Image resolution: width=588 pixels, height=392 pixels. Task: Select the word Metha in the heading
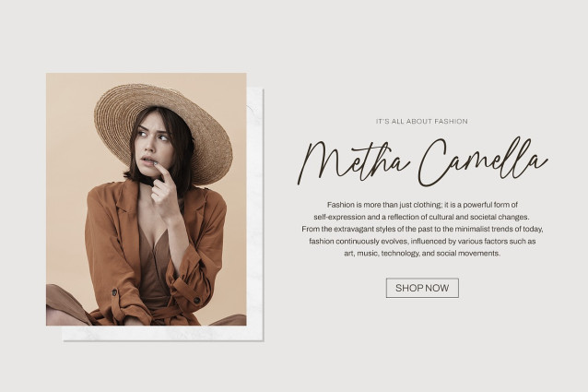352,162
